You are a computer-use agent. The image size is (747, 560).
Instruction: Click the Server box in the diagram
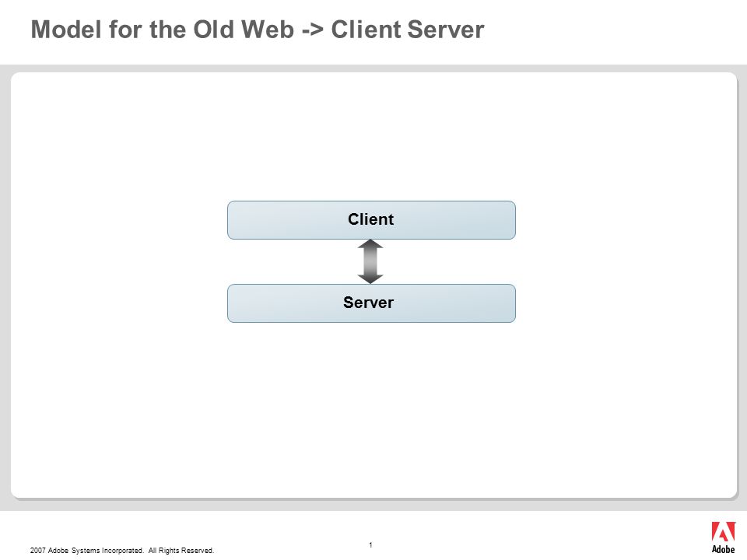(x=371, y=303)
